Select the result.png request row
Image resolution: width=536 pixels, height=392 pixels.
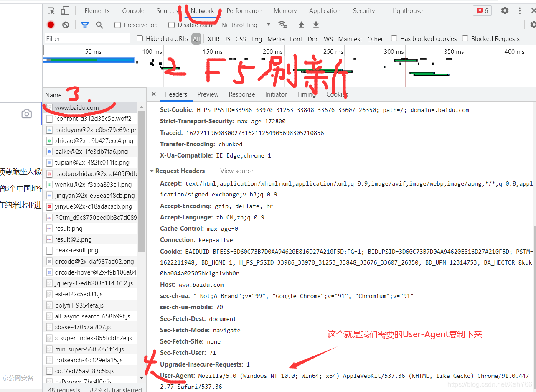coord(90,229)
